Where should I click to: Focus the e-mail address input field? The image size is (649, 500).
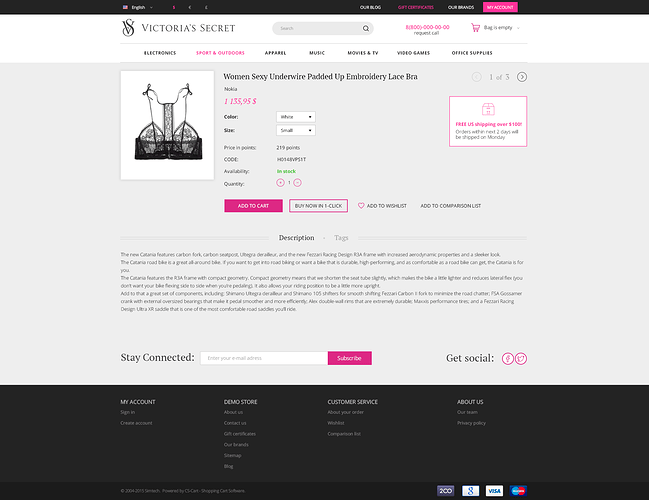pos(264,358)
